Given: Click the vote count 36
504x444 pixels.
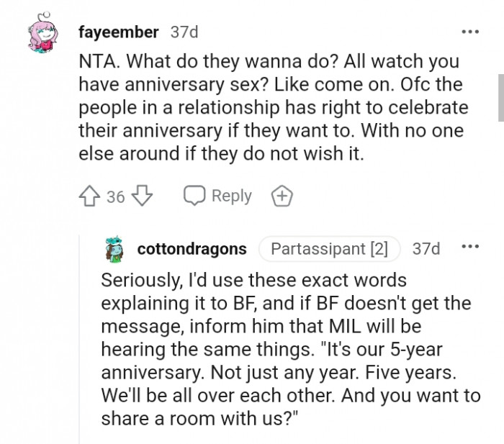Looking at the screenshot, I should coord(116,196).
